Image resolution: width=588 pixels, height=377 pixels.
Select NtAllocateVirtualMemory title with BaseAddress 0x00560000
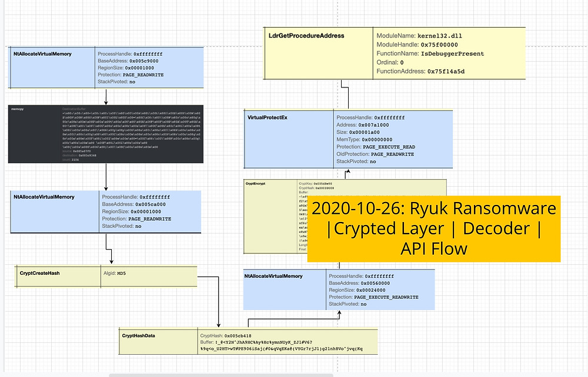[x=273, y=277]
